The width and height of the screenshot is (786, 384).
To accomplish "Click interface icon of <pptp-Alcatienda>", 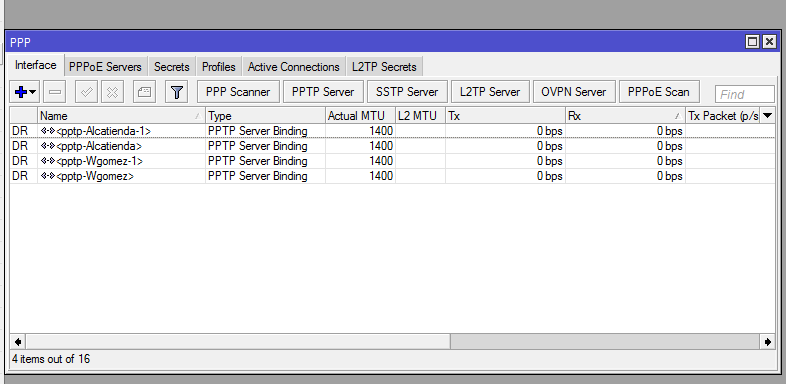I will [x=48, y=146].
